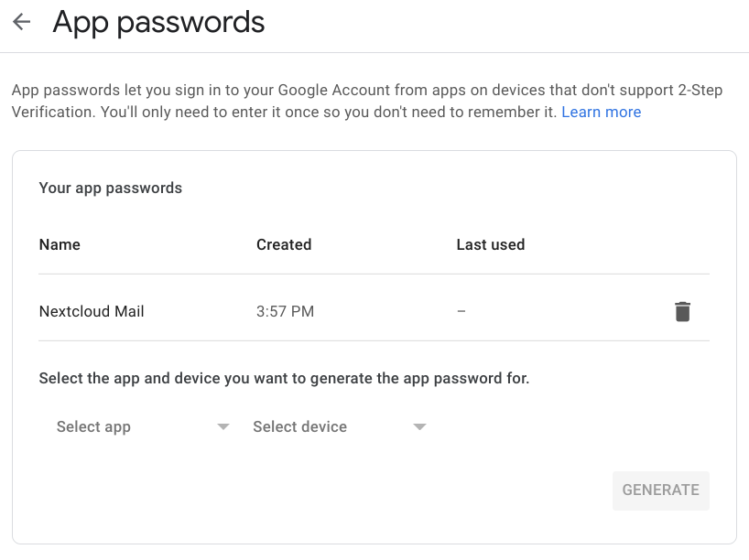This screenshot has height=560, width=749.
Task: Click the App passwords page title
Action: pos(158,23)
